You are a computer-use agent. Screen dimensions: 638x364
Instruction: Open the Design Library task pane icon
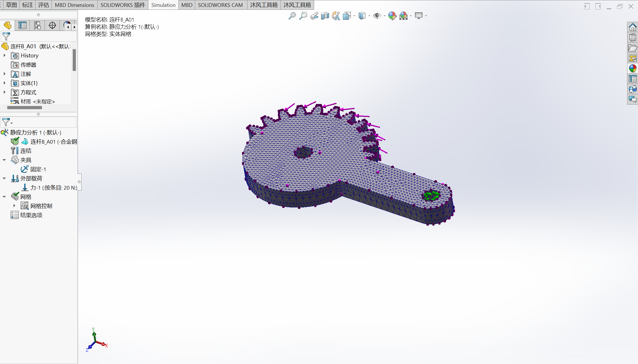(633, 38)
